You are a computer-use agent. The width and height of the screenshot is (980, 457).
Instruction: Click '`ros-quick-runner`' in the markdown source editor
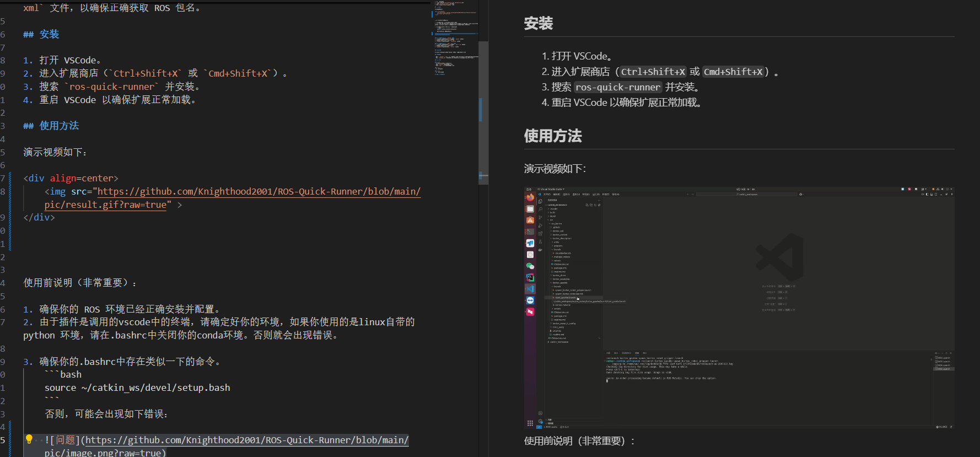[x=112, y=87]
